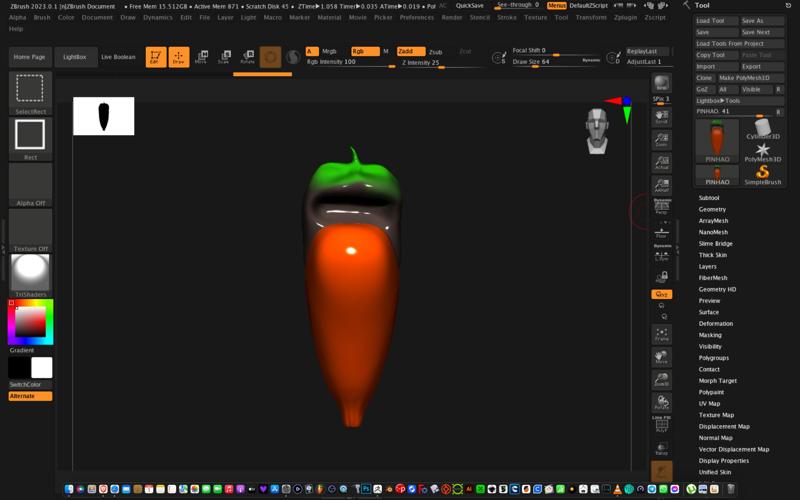Toggle the Zadd sculpt mode
Image resolution: width=800 pixels, height=500 pixels.
click(x=411, y=52)
